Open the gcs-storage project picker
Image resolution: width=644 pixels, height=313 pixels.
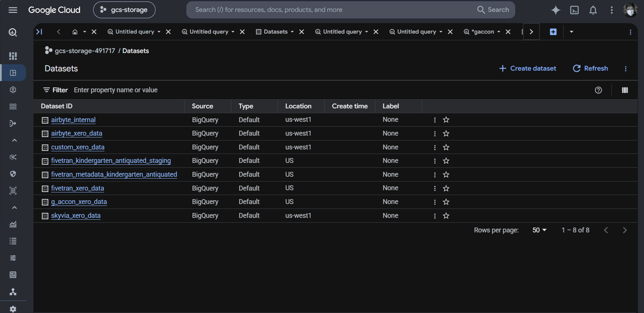tap(124, 10)
